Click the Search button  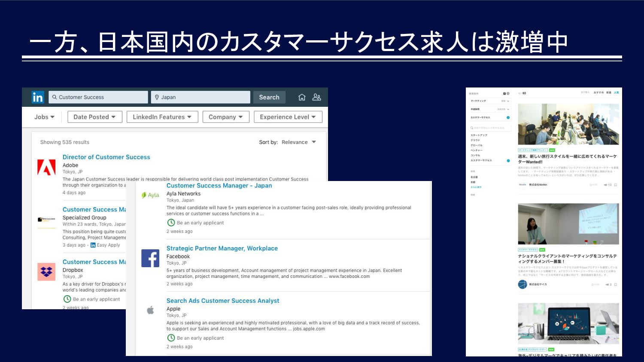tap(269, 97)
